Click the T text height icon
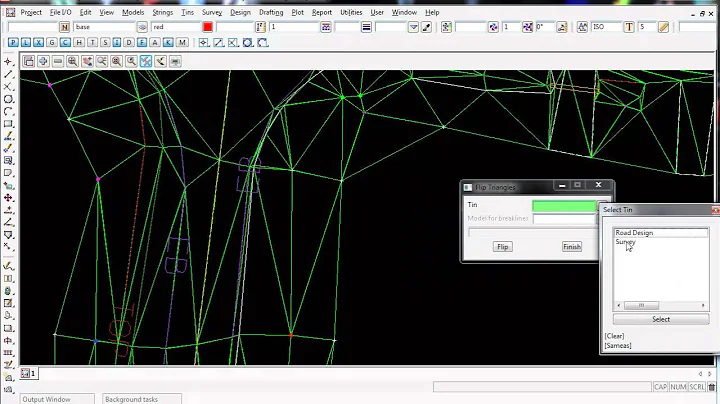Viewport: 720px width, 404px height. [629, 27]
